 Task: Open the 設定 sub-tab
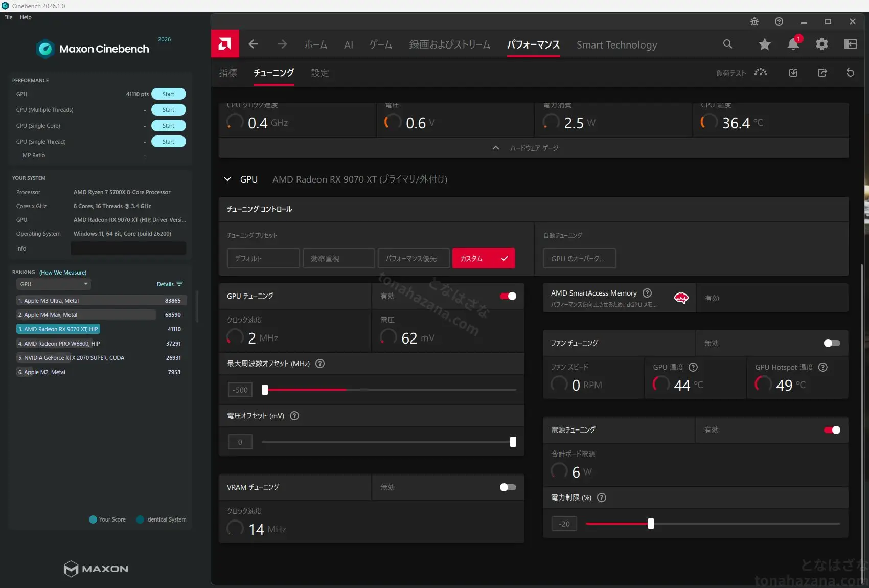(x=320, y=73)
